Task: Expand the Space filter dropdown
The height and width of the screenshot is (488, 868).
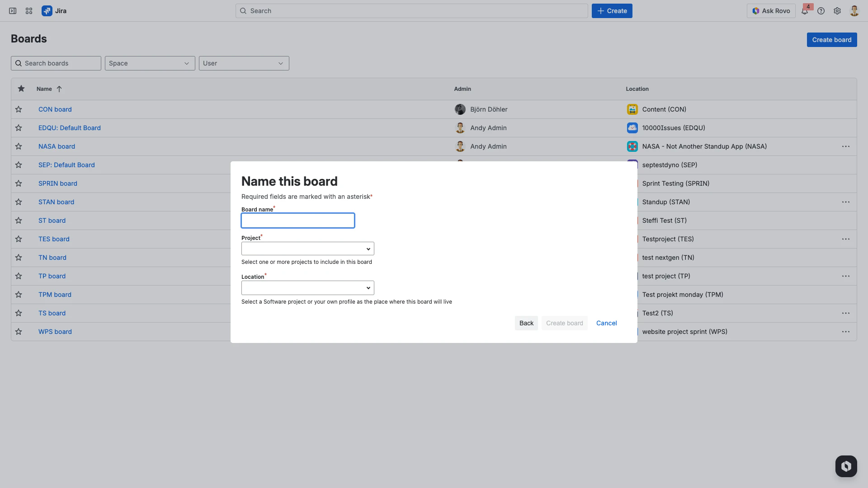Action: pos(150,63)
